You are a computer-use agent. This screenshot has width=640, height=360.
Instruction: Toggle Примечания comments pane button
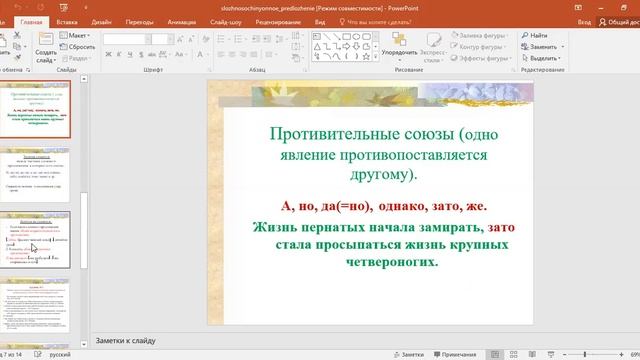[x=455, y=355]
